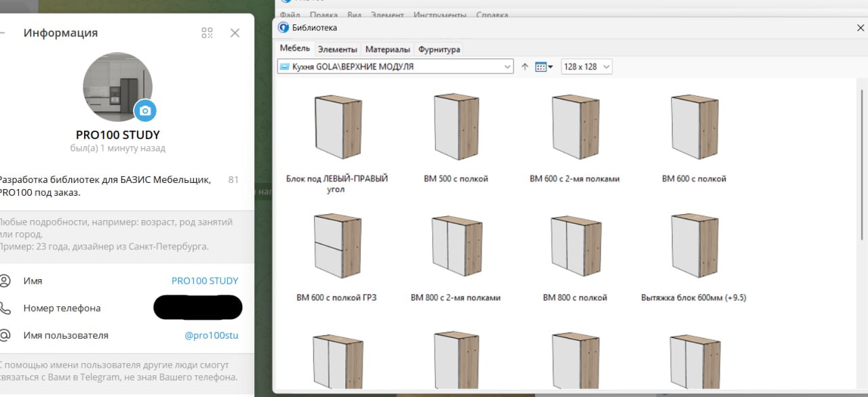Click the Имя field label row
Screen dimensions: 868x397
33,280
